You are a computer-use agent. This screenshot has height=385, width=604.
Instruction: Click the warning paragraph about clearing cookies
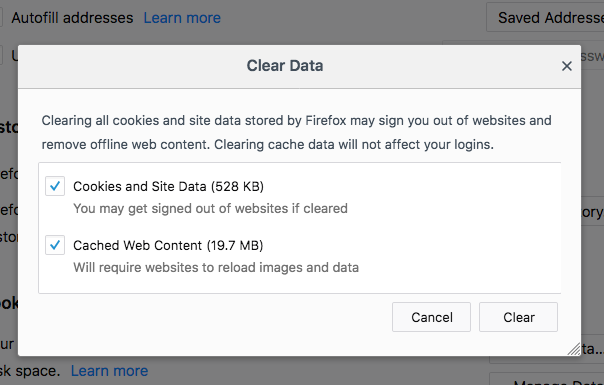(296, 133)
